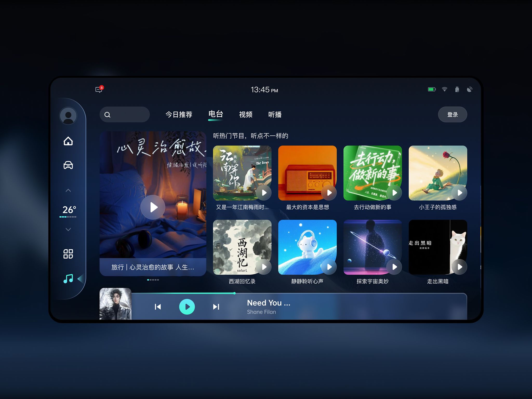
Task: Open the user profile avatar
Action: click(68, 116)
